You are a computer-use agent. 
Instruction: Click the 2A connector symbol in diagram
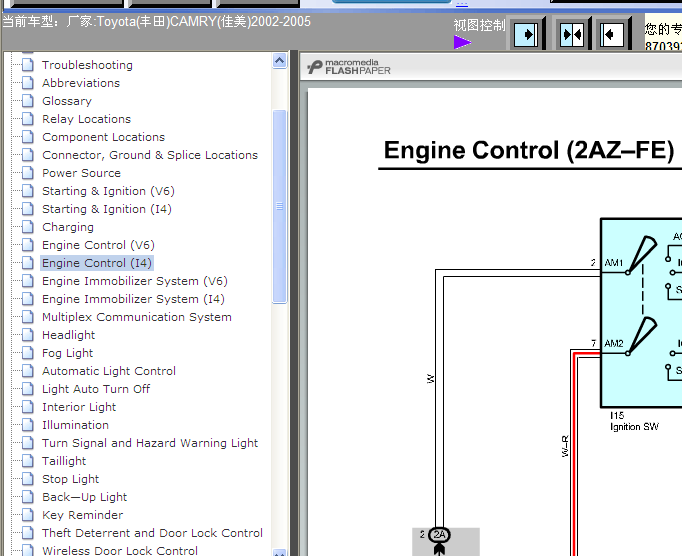[x=439, y=535]
